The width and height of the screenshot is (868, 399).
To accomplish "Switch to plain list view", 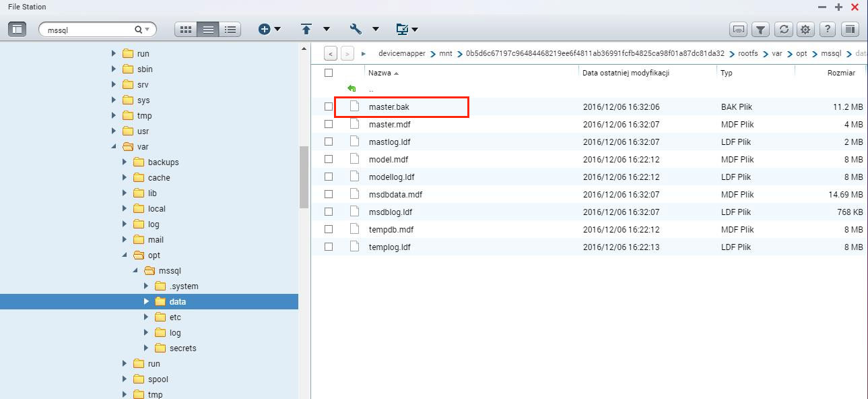I will (208, 30).
